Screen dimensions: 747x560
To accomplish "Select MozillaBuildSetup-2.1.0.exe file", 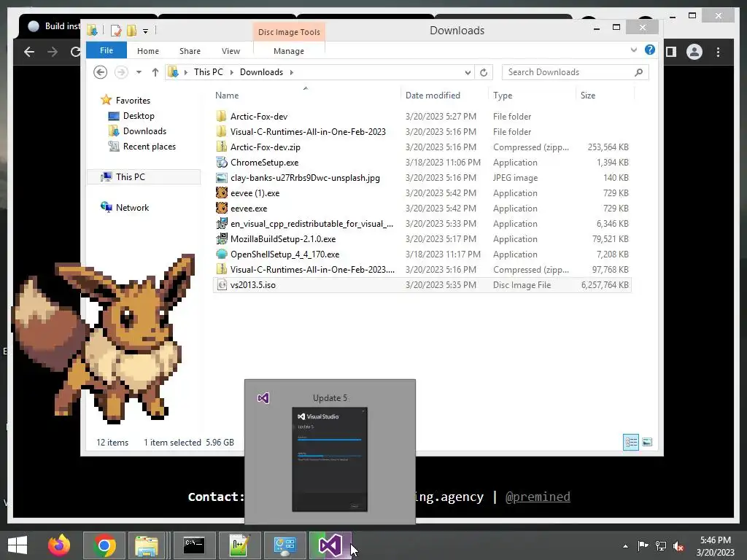I will pyautogui.click(x=283, y=239).
